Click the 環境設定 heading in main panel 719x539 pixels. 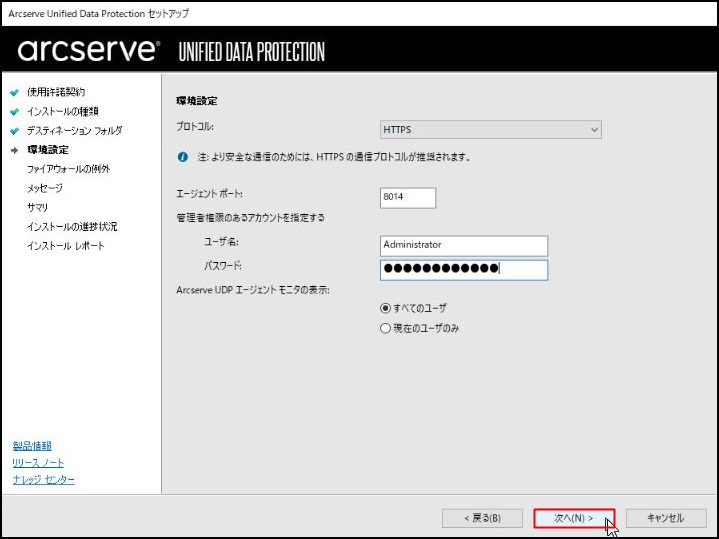point(197,101)
